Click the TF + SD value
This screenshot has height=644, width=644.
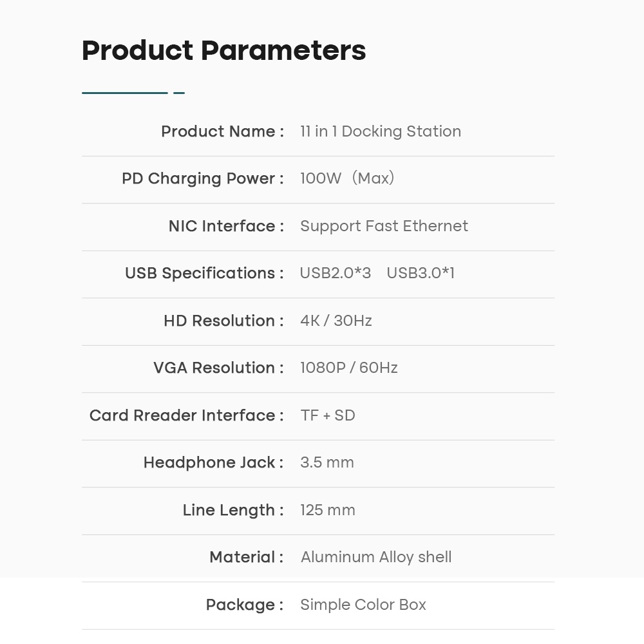(x=328, y=415)
